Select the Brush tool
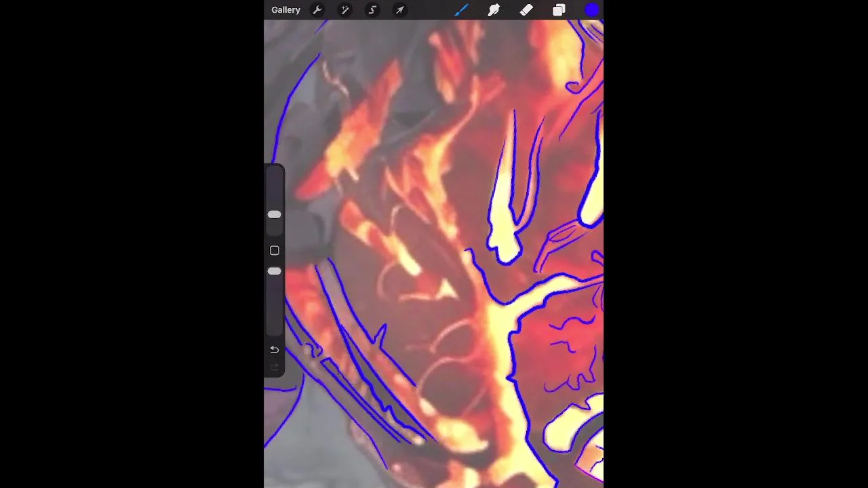Viewport: 868px width, 488px height. (x=461, y=10)
